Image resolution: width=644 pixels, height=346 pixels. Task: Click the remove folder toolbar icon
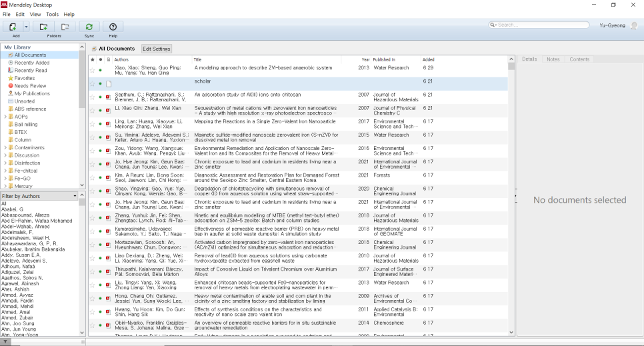click(65, 27)
